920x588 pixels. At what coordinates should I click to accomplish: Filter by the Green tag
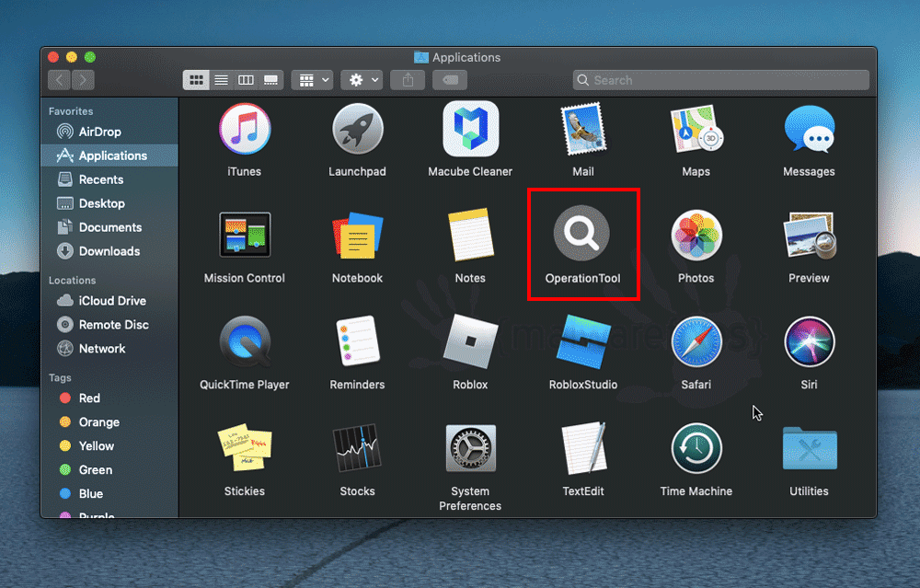pyautogui.click(x=109, y=470)
